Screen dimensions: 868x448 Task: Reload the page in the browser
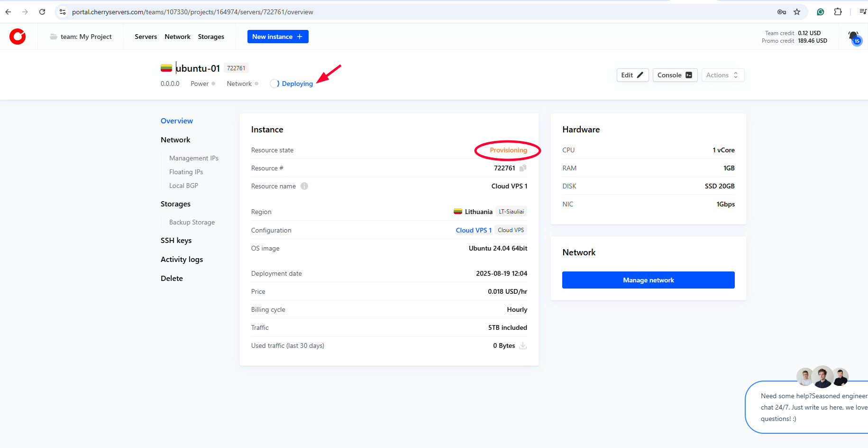42,12
